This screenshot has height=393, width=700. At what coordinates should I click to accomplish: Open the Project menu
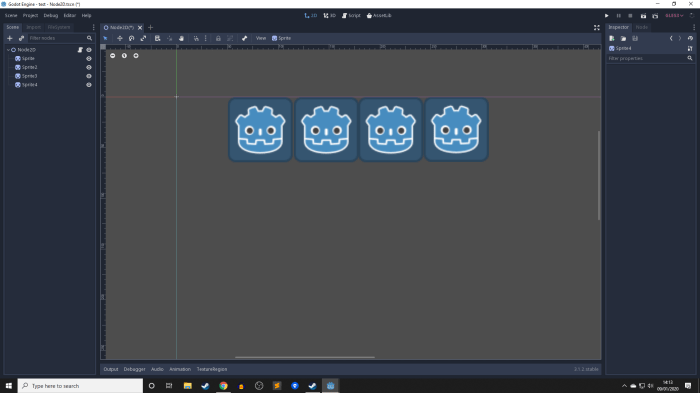coord(30,15)
